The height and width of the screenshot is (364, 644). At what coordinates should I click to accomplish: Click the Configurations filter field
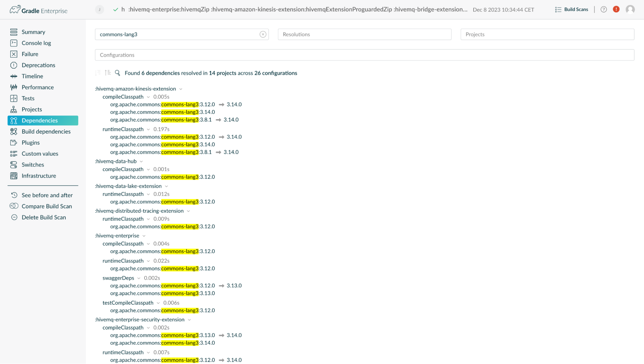coord(364,55)
